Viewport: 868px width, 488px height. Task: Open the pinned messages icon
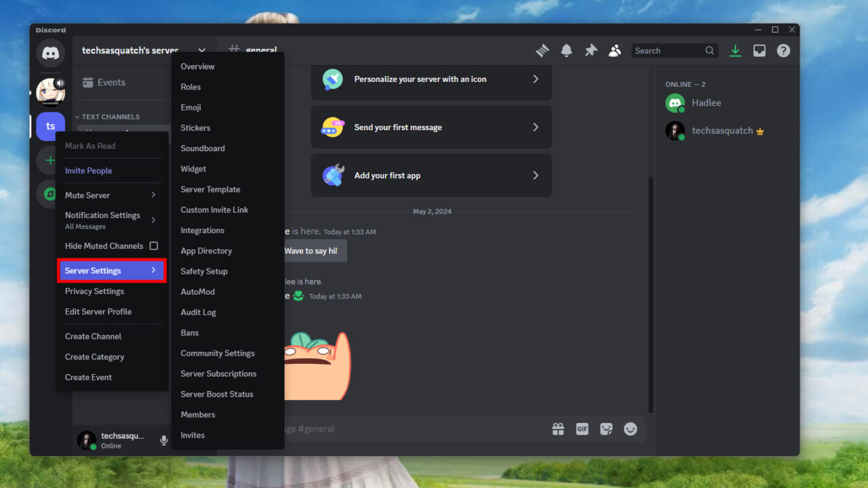click(591, 50)
